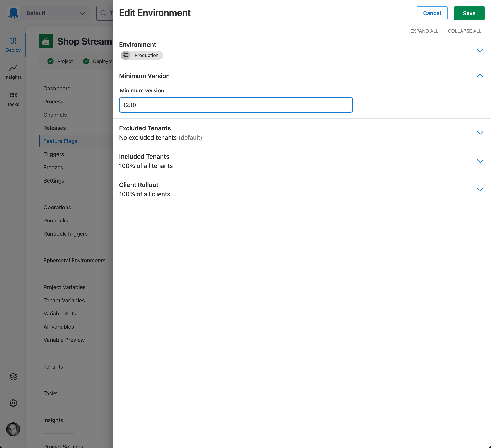Open Releases in project menu
This screenshot has width=491, height=448.
pyautogui.click(x=54, y=128)
